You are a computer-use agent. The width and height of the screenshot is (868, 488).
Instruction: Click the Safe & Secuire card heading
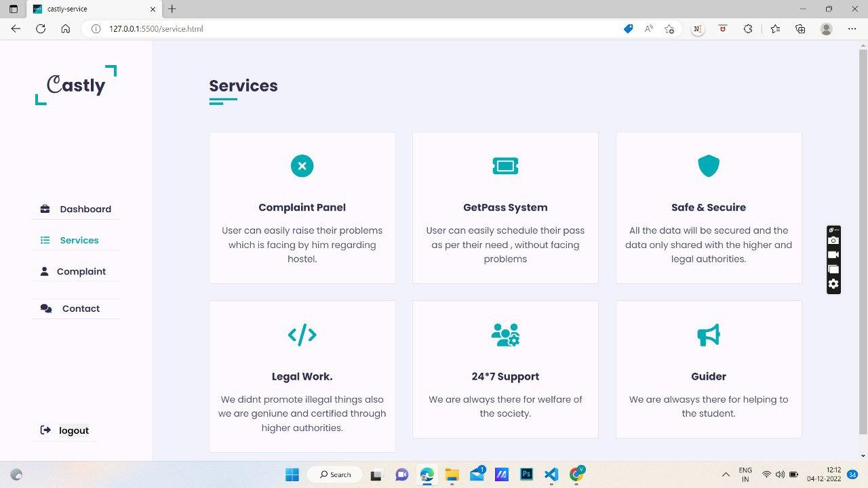click(x=709, y=207)
